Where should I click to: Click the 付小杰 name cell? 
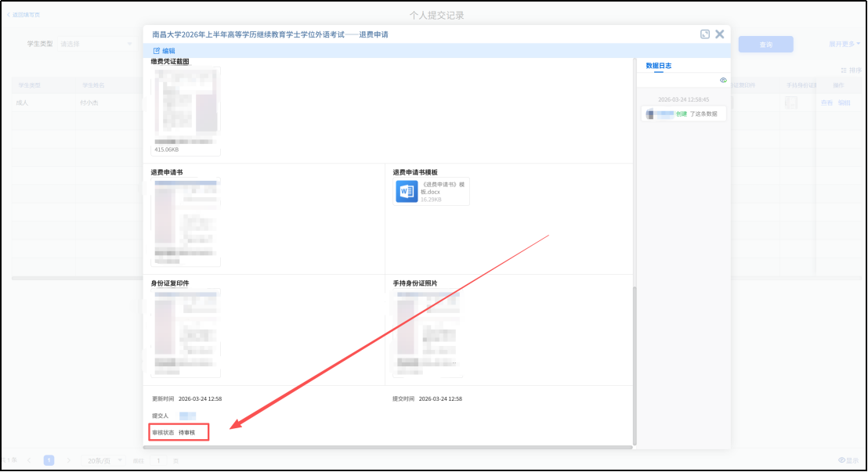point(89,103)
